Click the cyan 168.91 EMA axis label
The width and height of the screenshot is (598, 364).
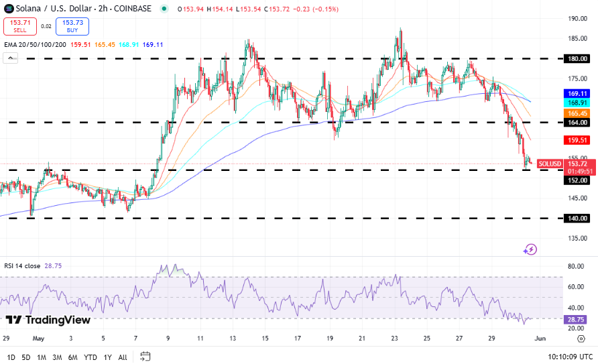click(x=577, y=103)
